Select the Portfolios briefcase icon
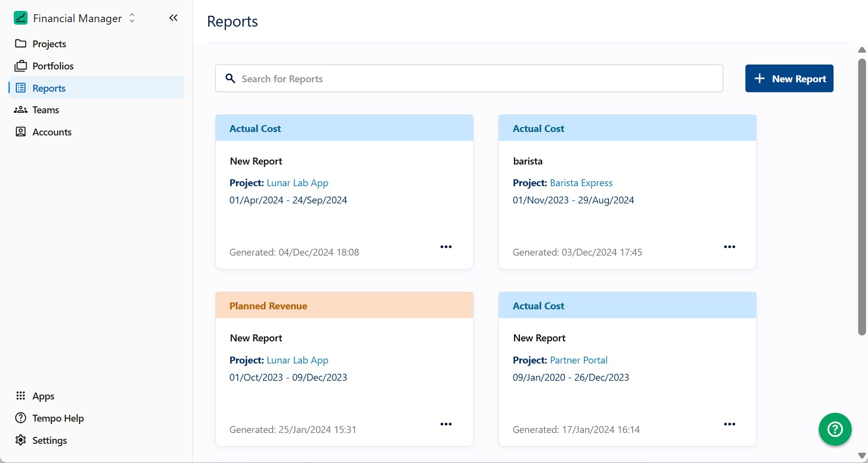 tap(20, 66)
